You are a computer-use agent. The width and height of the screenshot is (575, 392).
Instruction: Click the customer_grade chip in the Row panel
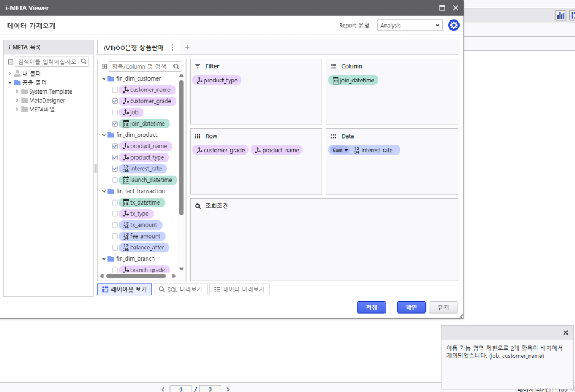(x=221, y=150)
